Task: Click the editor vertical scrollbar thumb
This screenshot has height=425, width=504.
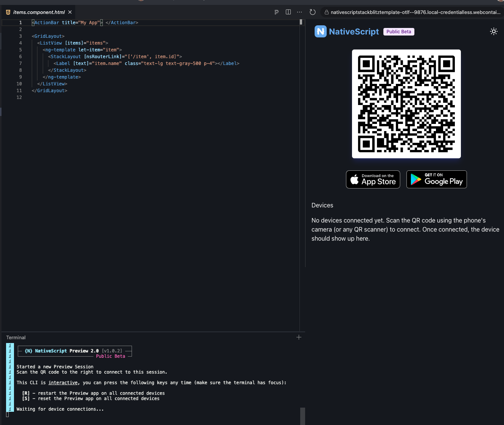Action: (301, 22)
